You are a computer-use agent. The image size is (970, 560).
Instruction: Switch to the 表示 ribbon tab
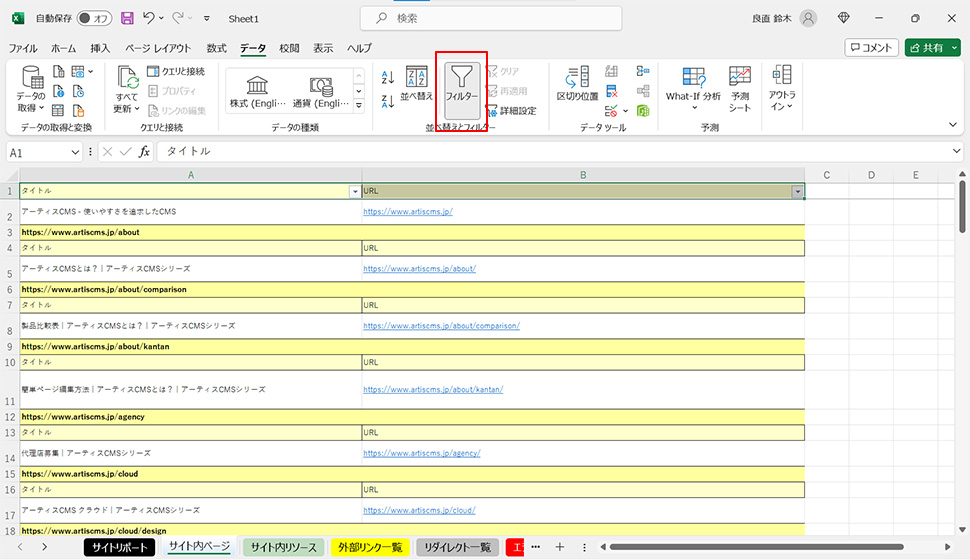[323, 48]
